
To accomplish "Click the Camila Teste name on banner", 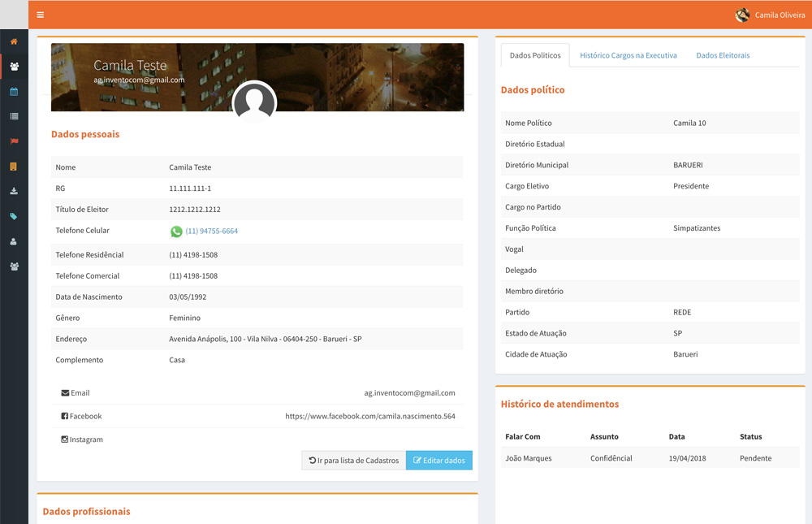I will point(130,65).
